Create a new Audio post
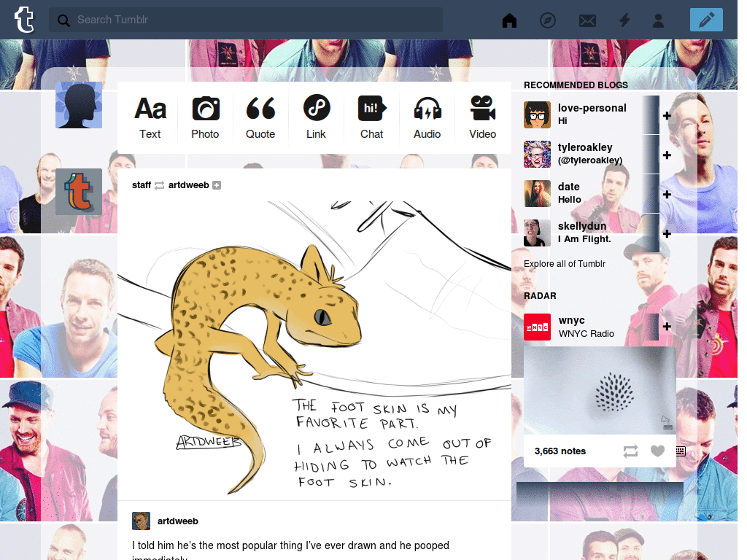 pos(427,117)
